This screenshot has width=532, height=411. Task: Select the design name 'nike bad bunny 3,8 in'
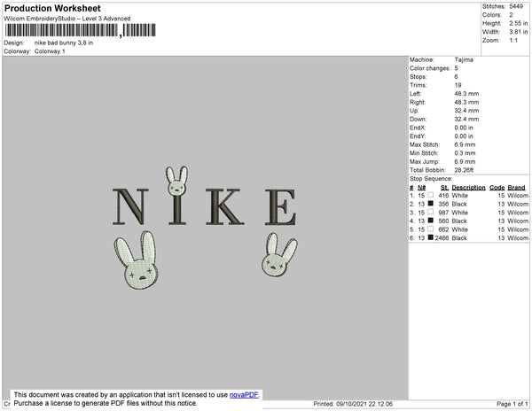click(x=64, y=43)
